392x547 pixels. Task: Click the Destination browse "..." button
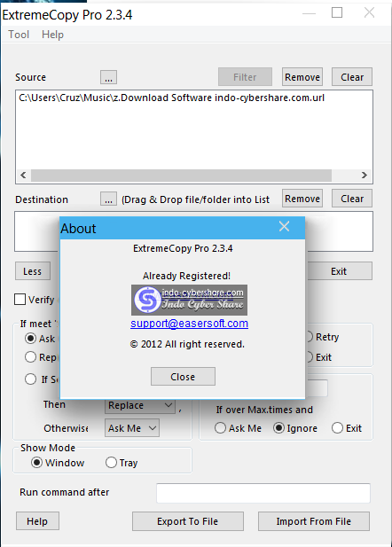tap(108, 199)
